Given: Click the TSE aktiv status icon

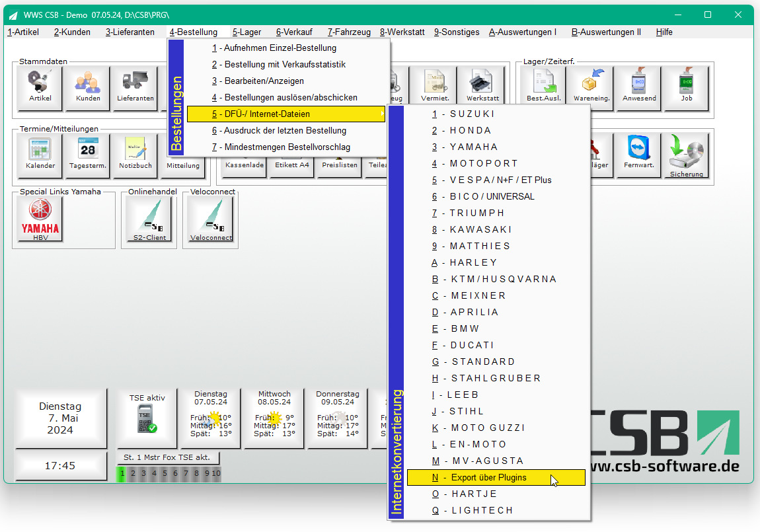Looking at the screenshot, I should [147, 418].
